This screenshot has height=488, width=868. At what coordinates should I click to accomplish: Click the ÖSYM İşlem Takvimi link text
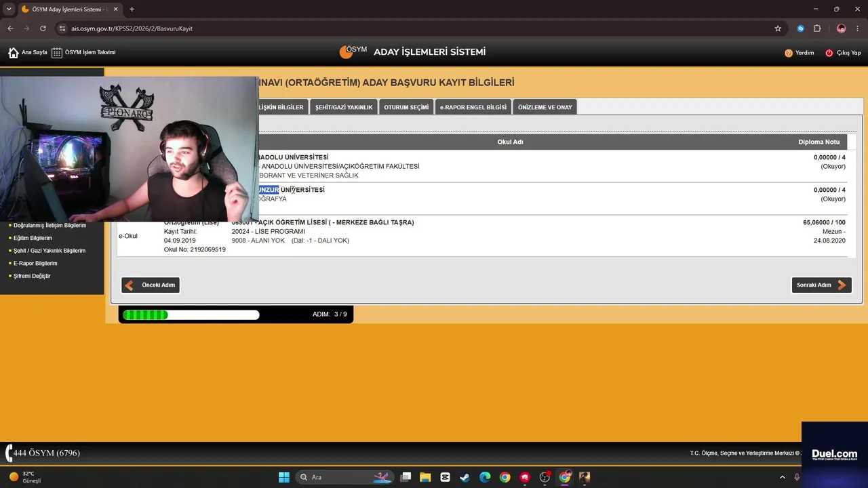pos(90,52)
